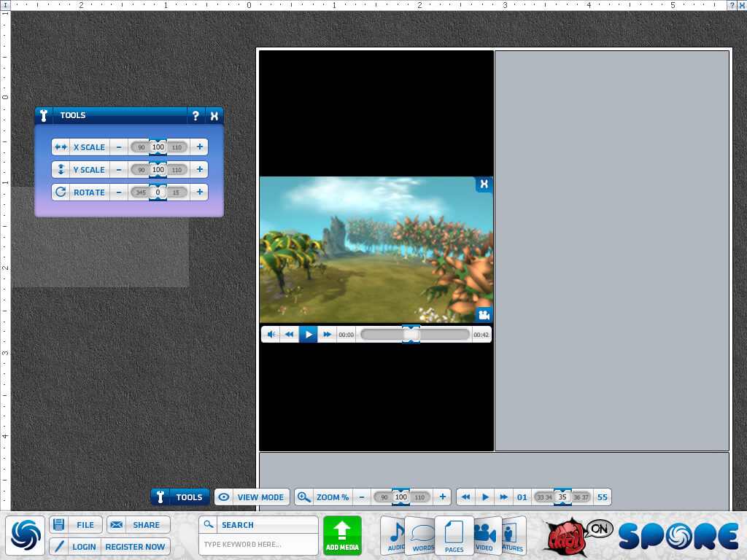Viewport: 747px width, 560px height.
Task: Click the help icon in top-right corner
Action: [x=732, y=5]
